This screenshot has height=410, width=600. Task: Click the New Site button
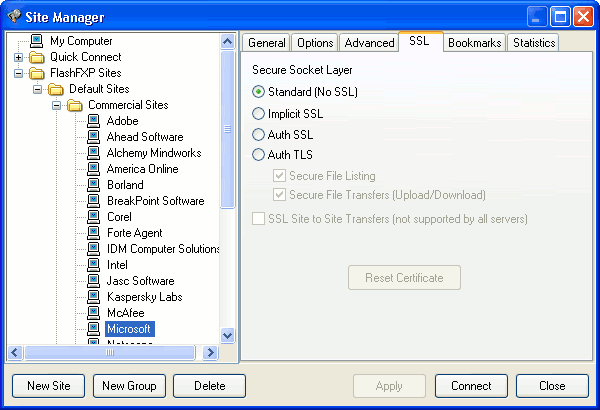click(x=49, y=386)
